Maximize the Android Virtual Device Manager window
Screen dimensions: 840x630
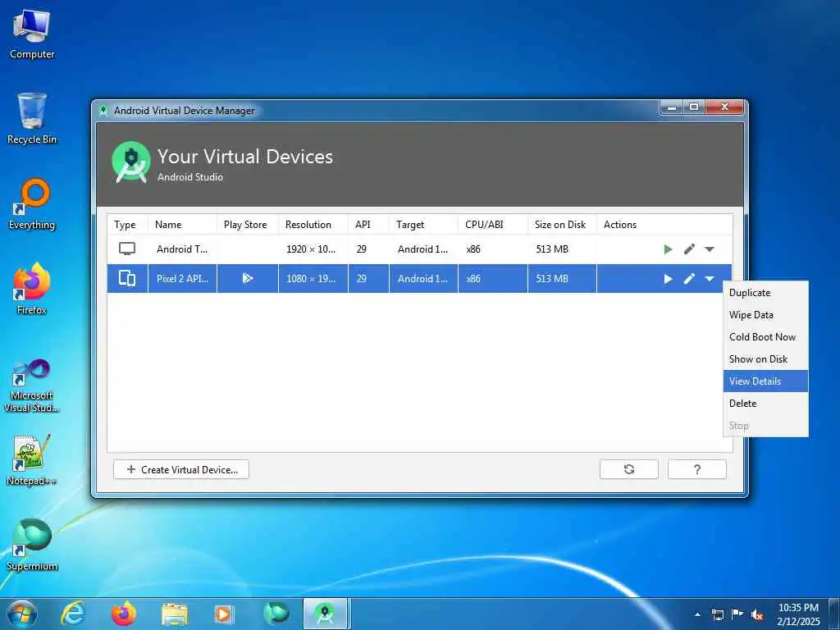coord(694,107)
